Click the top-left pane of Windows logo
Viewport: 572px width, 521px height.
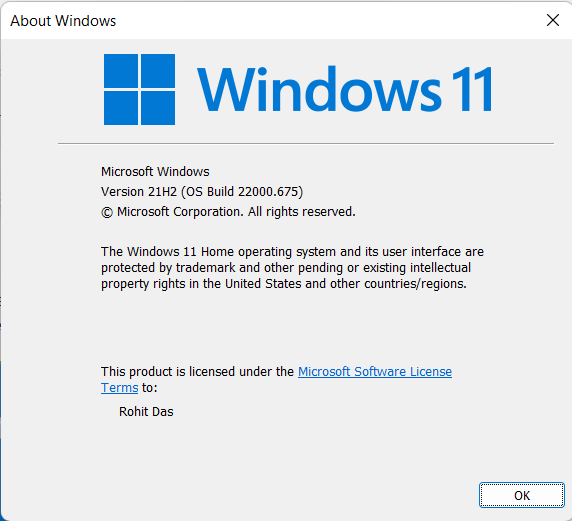[121, 71]
